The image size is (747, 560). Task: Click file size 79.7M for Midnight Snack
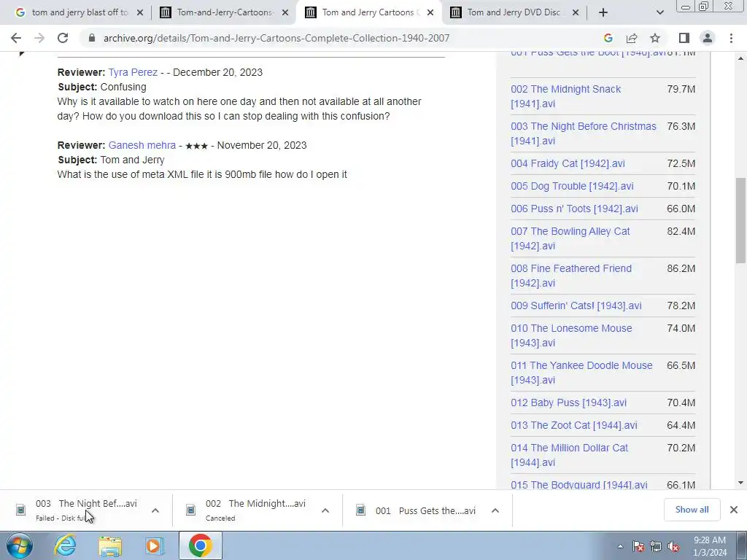point(681,89)
